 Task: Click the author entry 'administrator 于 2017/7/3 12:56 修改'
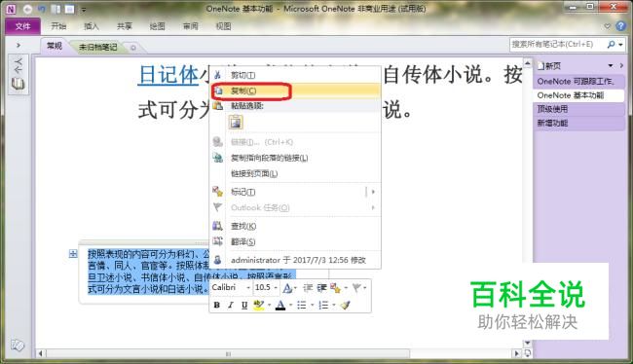(298, 260)
